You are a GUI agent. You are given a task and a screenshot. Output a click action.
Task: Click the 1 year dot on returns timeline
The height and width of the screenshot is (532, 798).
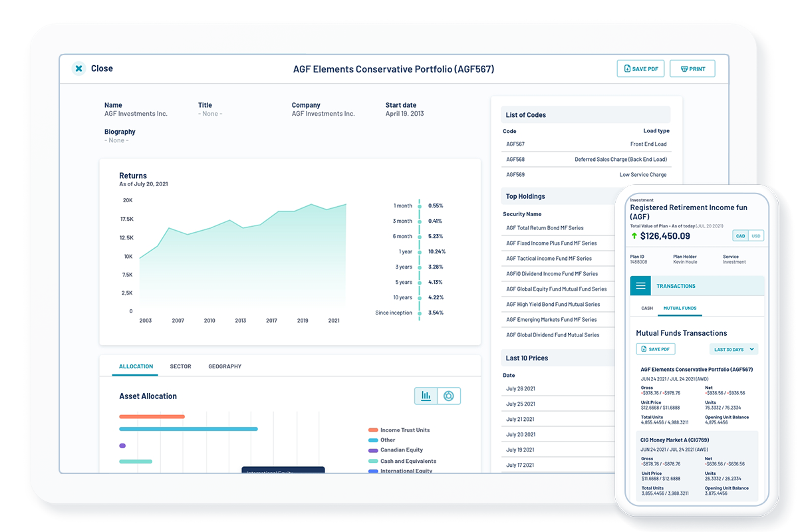tap(420, 251)
